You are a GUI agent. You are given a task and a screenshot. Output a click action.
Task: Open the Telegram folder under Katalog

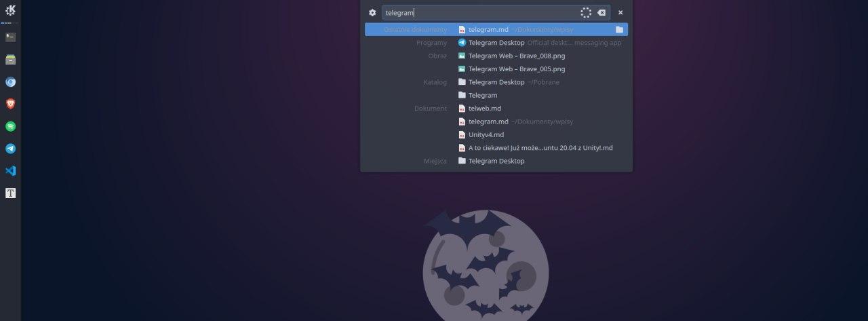click(x=482, y=96)
